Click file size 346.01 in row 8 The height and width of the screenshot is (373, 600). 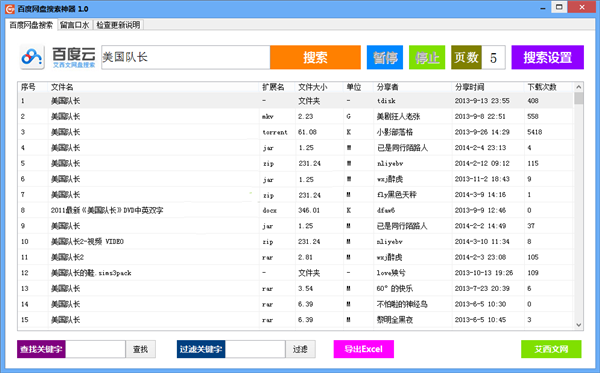click(309, 210)
